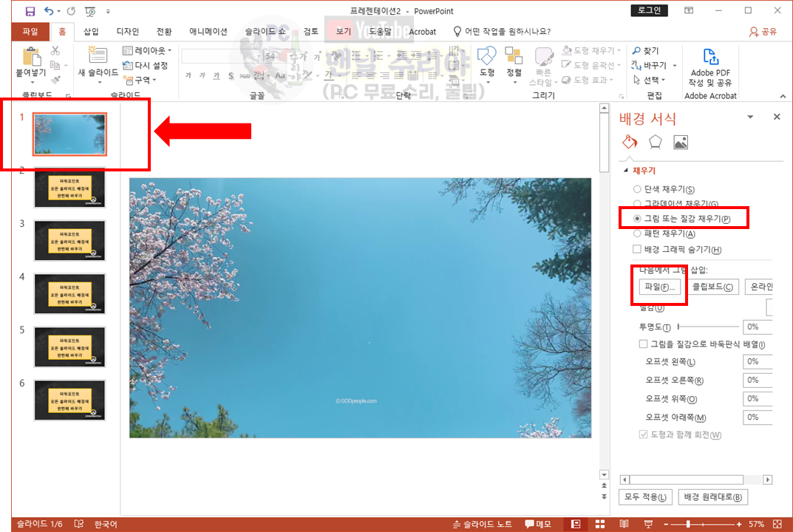This screenshot has height=532, width=793.
Task: Switch to the 애니메이션 tab
Action: (x=208, y=31)
